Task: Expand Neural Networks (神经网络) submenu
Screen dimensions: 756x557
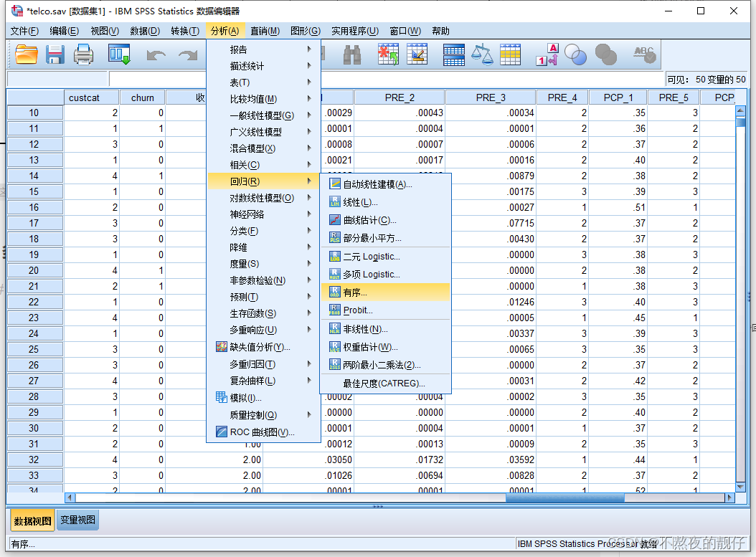Action: coord(263,214)
